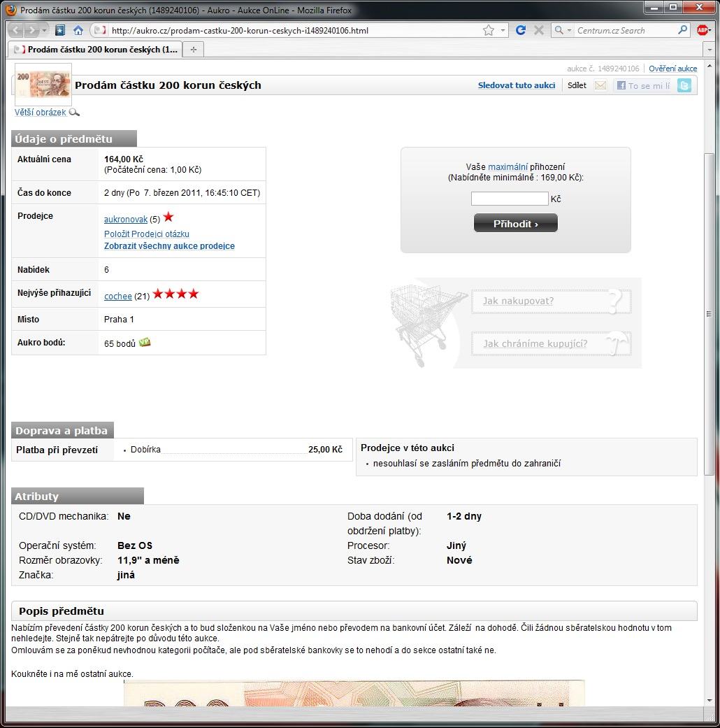Open the URL bar history dropdown arrow

point(503,31)
